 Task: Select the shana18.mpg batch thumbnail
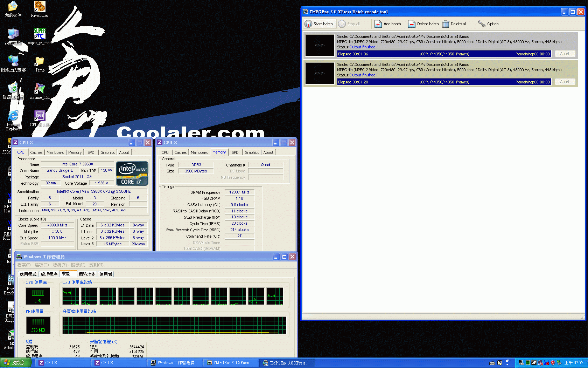click(320, 45)
